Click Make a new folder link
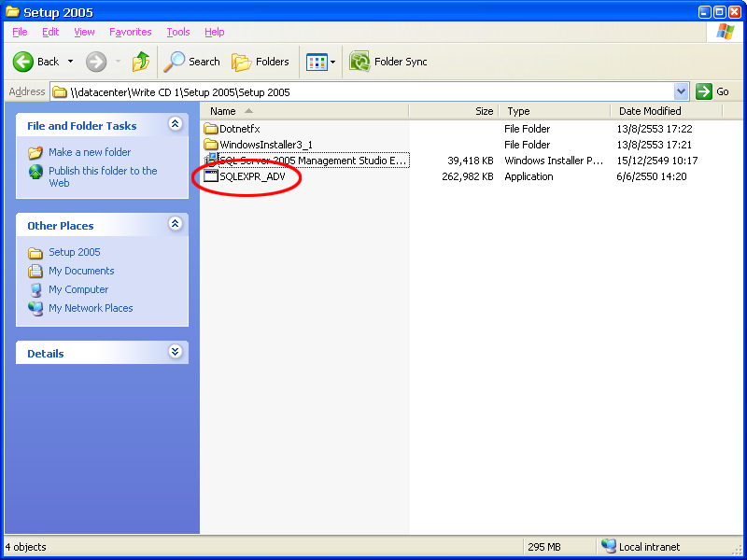 [x=90, y=152]
